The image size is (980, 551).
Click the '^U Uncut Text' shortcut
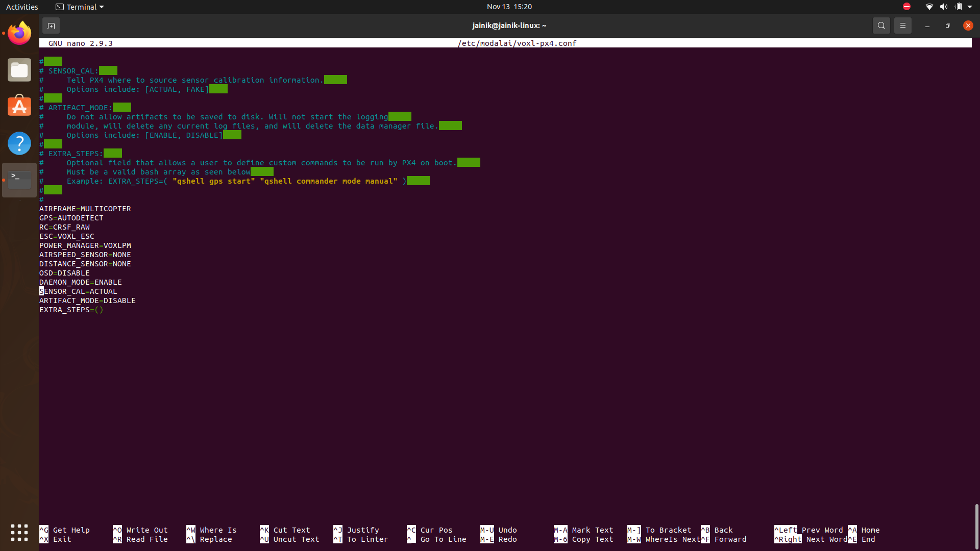point(290,539)
